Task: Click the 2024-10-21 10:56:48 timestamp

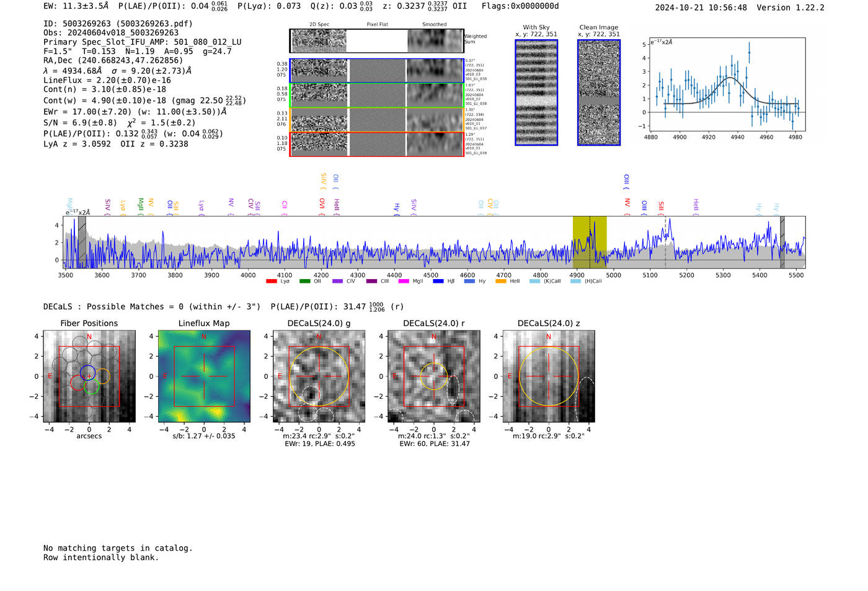Action: [x=701, y=7]
